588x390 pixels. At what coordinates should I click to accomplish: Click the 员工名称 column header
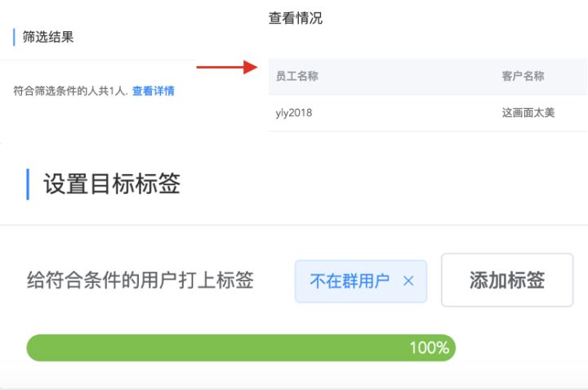click(297, 76)
